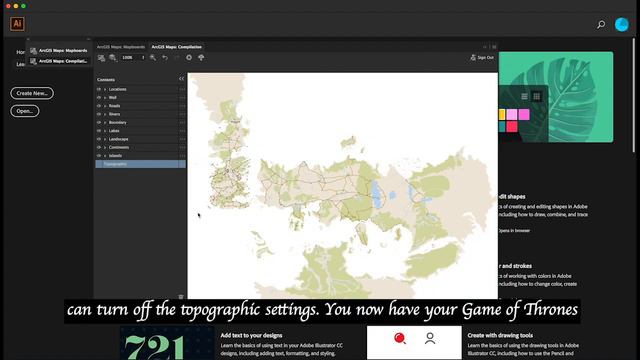The image size is (640, 360).
Task: Open options dots for Boundary layer
Action: [x=182, y=122]
